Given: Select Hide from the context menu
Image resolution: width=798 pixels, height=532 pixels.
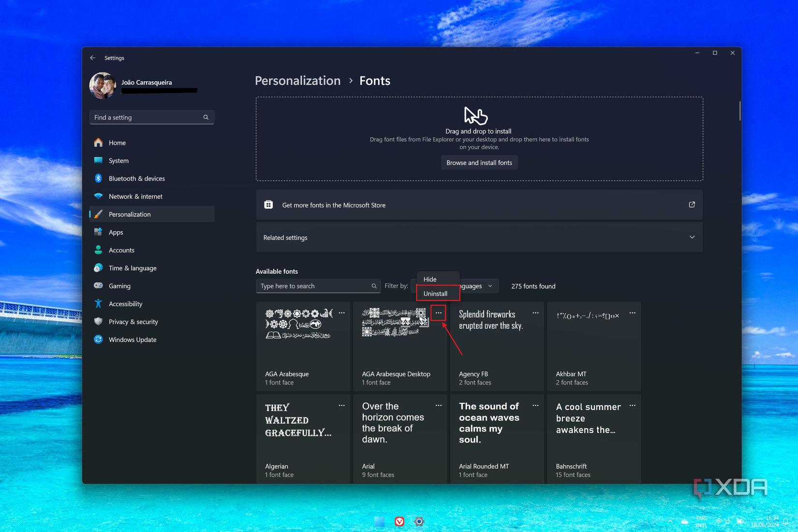Looking at the screenshot, I should 430,279.
